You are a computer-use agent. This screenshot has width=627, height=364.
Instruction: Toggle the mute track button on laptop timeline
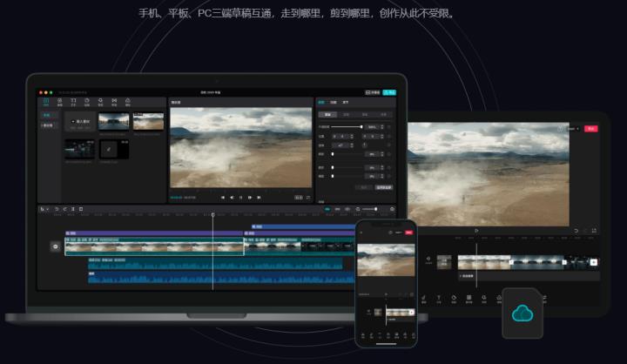click(56, 246)
